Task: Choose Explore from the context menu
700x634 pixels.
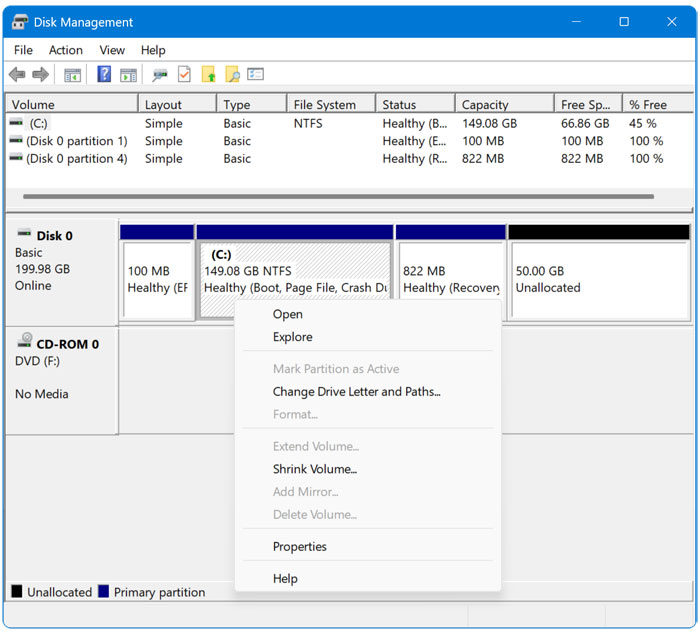Action: pyautogui.click(x=368, y=337)
